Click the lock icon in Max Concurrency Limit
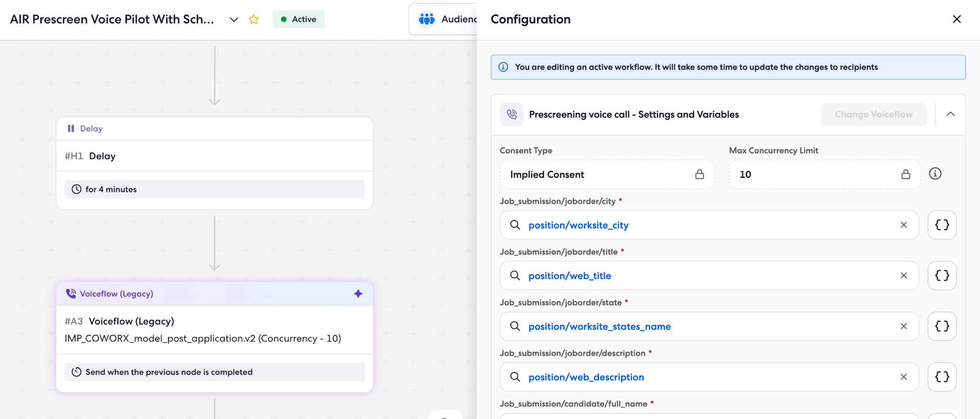Image resolution: width=980 pixels, height=419 pixels. (x=906, y=174)
